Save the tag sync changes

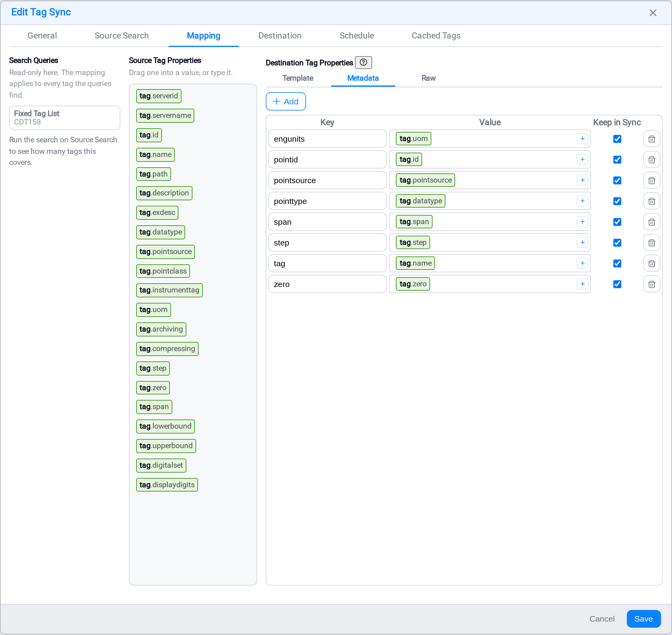[643, 619]
